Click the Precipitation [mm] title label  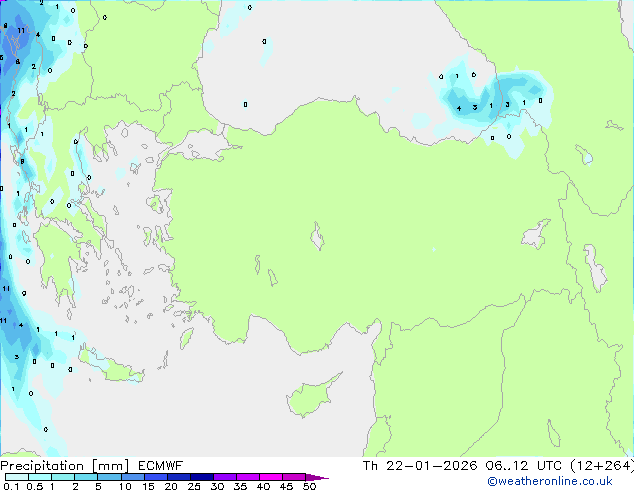click(x=64, y=466)
